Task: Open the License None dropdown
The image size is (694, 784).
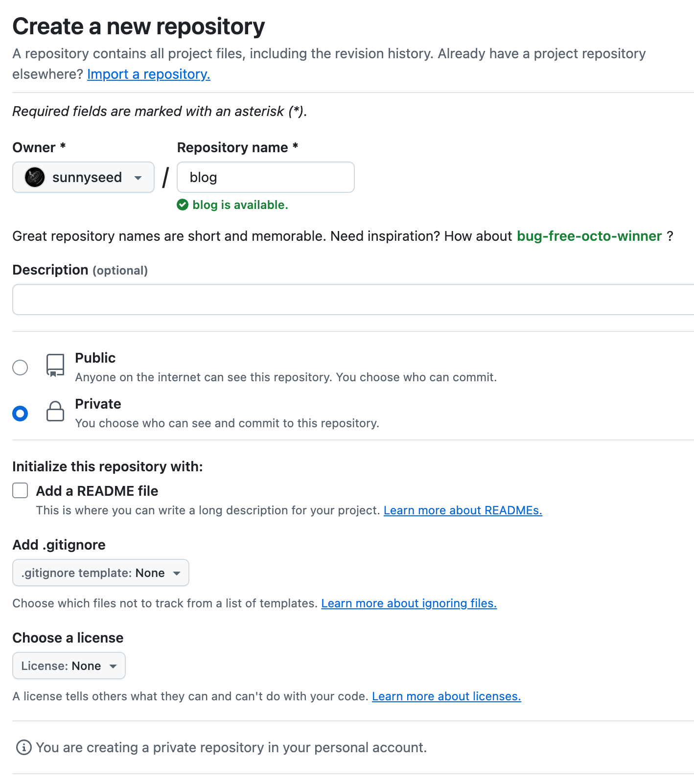Action: pos(69,666)
